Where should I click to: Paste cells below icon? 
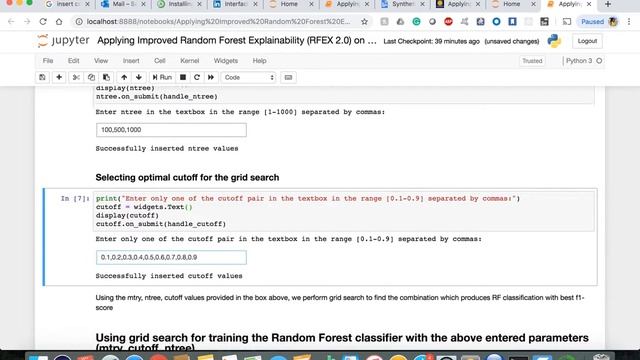106,77
